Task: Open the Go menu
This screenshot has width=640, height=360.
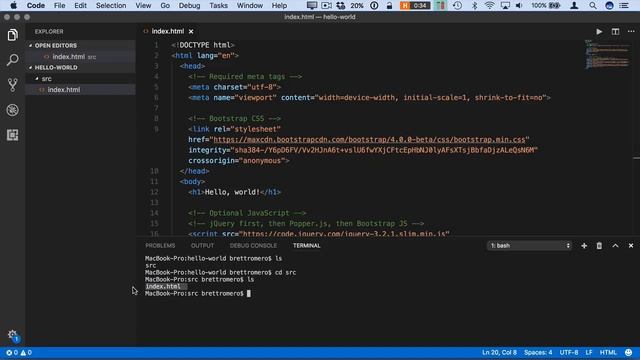Action: (x=165, y=6)
